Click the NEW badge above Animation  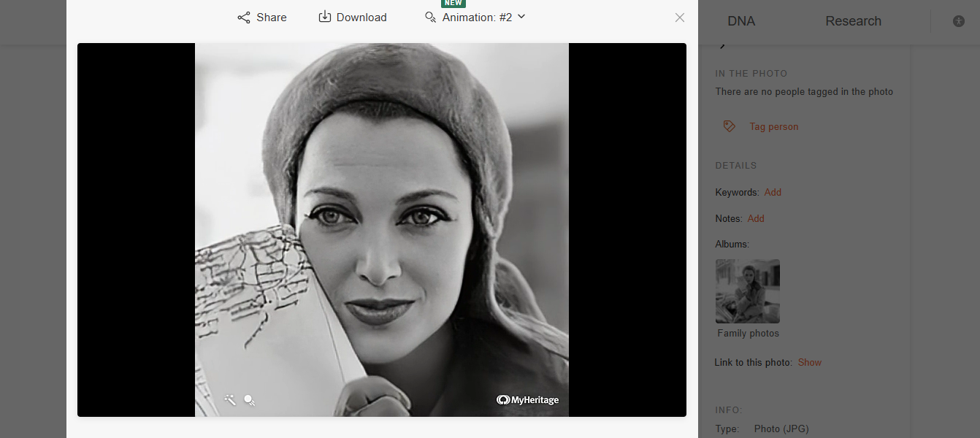pos(453,4)
